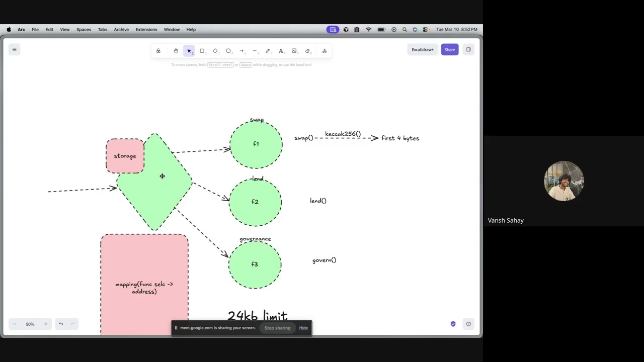The height and width of the screenshot is (362, 644).
Task: Open Spotlight search magnifier icon
Action: coord(405,30)
